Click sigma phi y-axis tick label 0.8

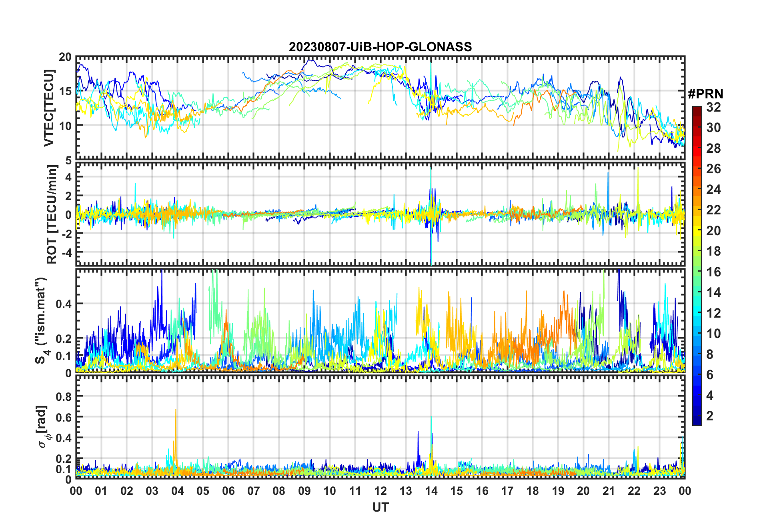coord(64,396)
